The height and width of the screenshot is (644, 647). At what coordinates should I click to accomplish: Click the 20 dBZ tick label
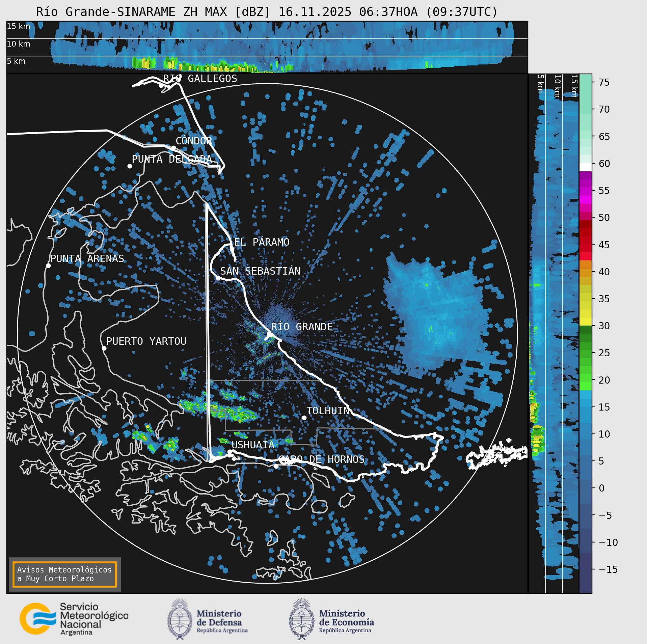point(604,380)
